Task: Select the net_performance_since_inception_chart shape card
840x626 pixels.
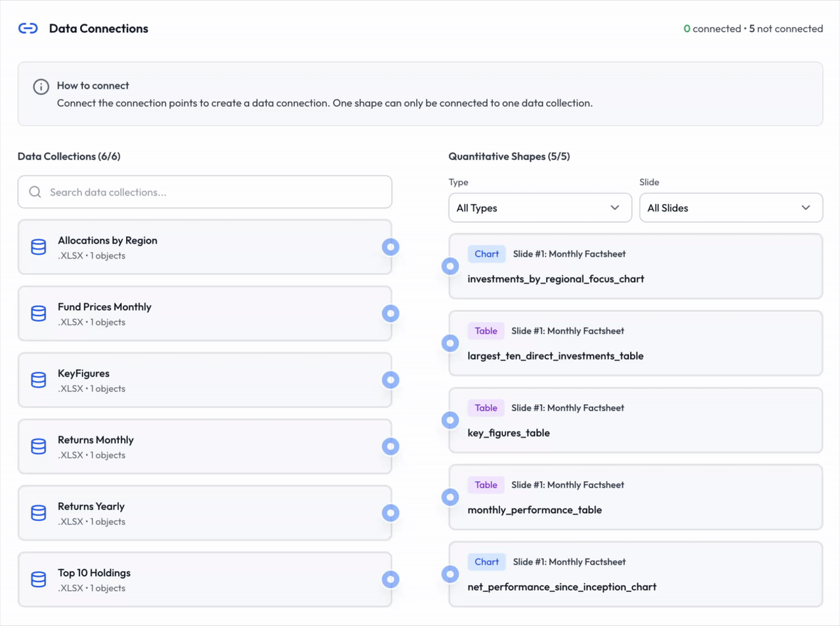Action: point(635,574)
